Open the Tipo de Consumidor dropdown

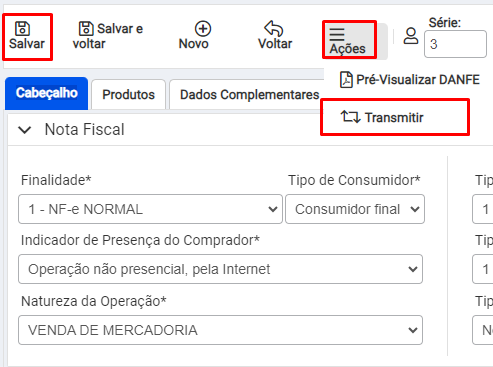pos(355,209)
